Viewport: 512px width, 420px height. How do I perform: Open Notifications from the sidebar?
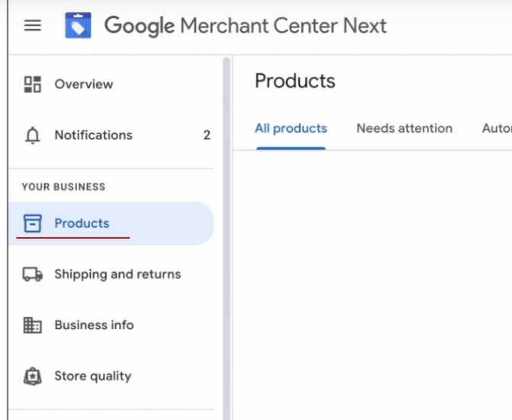(x=93, y=135)
